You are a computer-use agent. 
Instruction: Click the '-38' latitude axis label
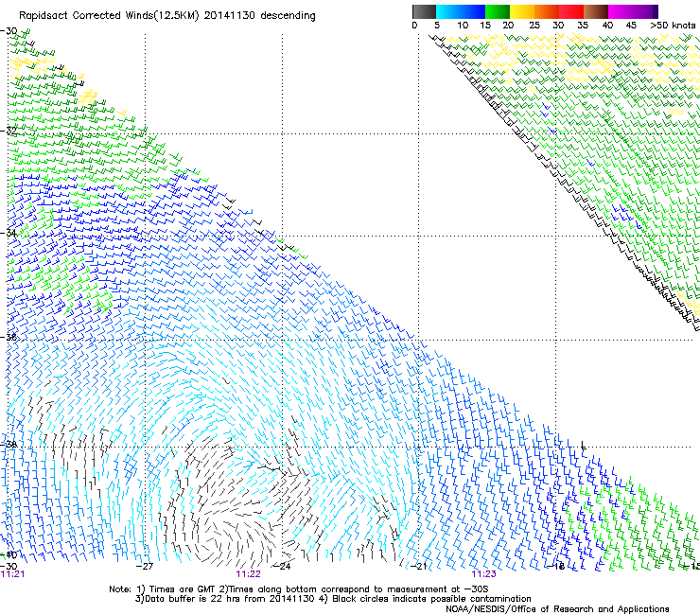pyautogui.click(x=9, y=445)
